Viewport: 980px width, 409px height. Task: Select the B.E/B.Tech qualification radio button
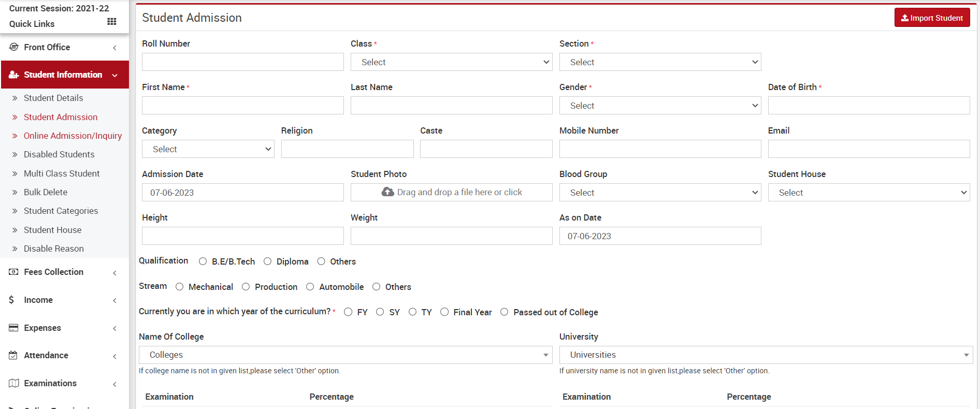[x=203, y=261]
